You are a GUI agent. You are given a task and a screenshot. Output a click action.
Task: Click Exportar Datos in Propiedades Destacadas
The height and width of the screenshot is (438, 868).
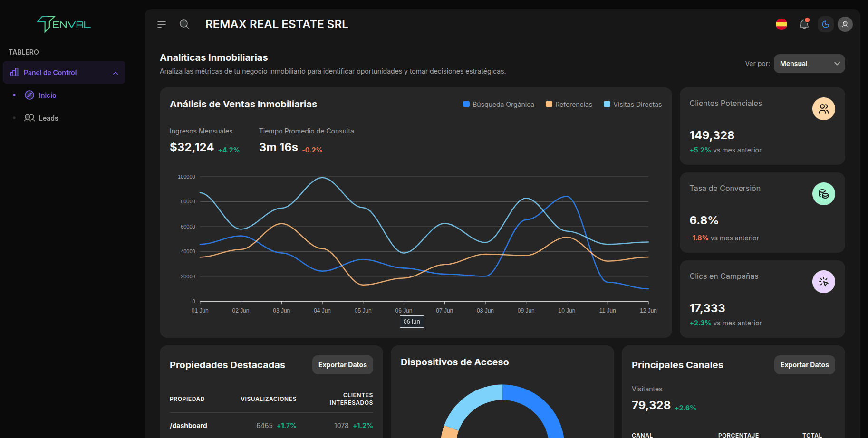point(342,364)
